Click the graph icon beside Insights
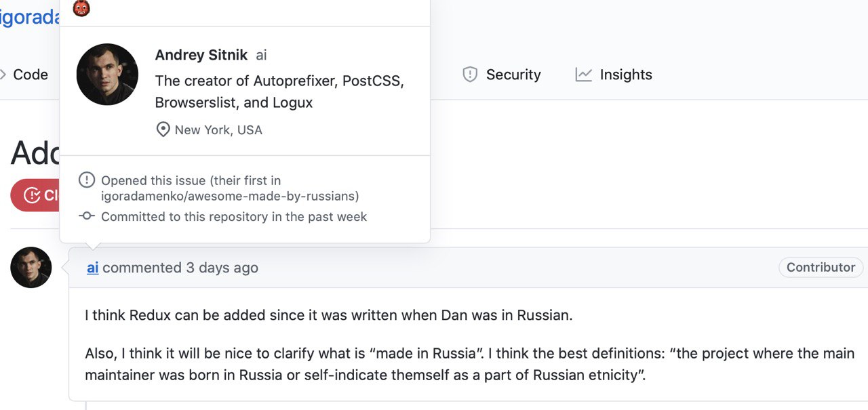 pyautogui.click(x=584, y=75)
